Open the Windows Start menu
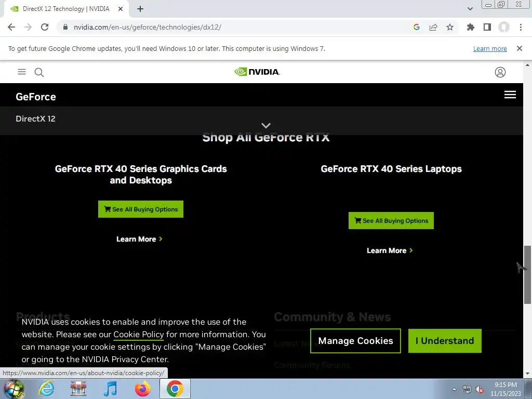532x399 pixels. click(x=14, y=389)
